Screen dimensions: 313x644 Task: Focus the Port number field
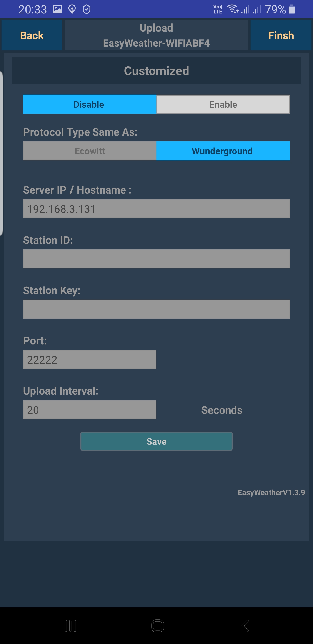click(x=90, y=359)
